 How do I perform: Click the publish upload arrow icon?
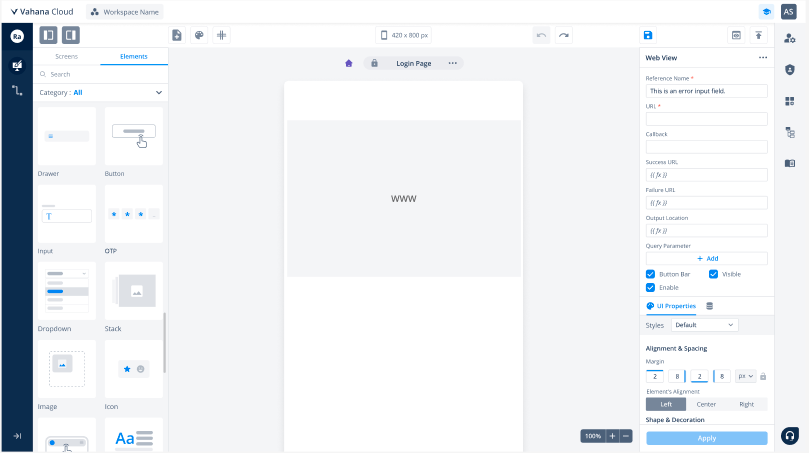coord(758,35)
